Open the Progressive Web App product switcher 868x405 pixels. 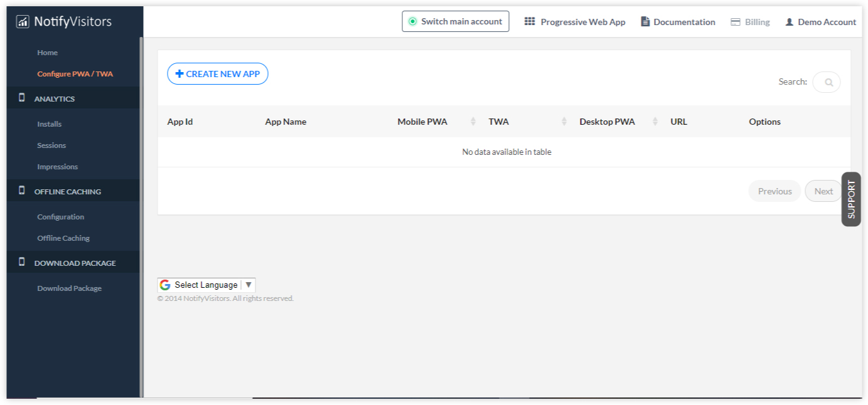click(575, 22)
